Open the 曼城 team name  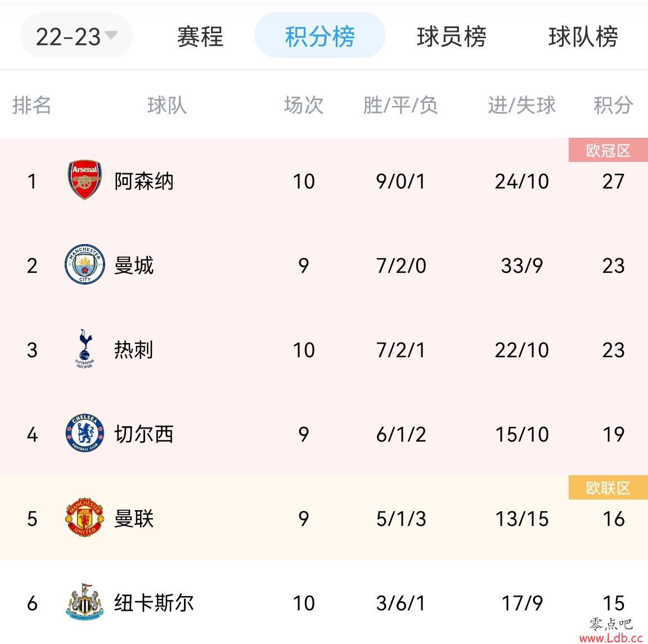134,265
